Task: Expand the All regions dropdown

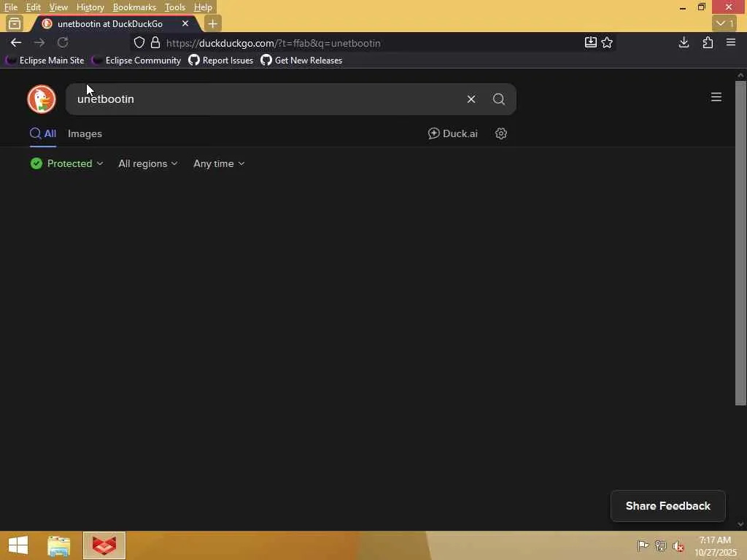Action: click(147, 164)
